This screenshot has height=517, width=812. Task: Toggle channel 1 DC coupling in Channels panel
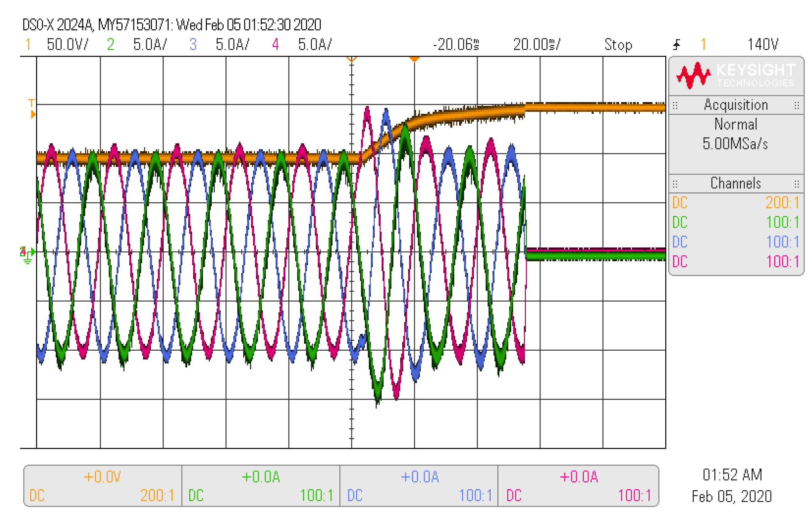(681, 203)
